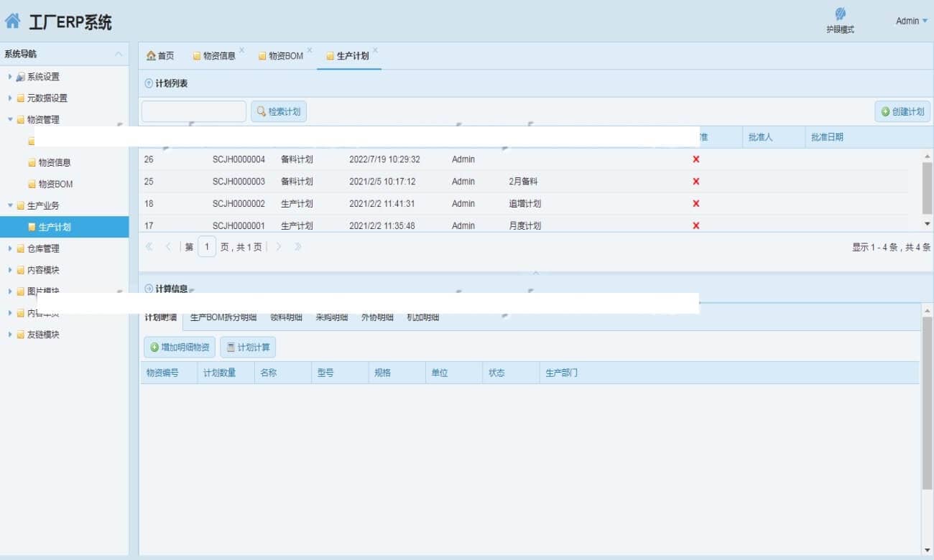Image resolution: width=934 pixels, height=560 pixels.
Task: Click the 2022/7/19 10:29:32 date cell
Action: (384, 159)
